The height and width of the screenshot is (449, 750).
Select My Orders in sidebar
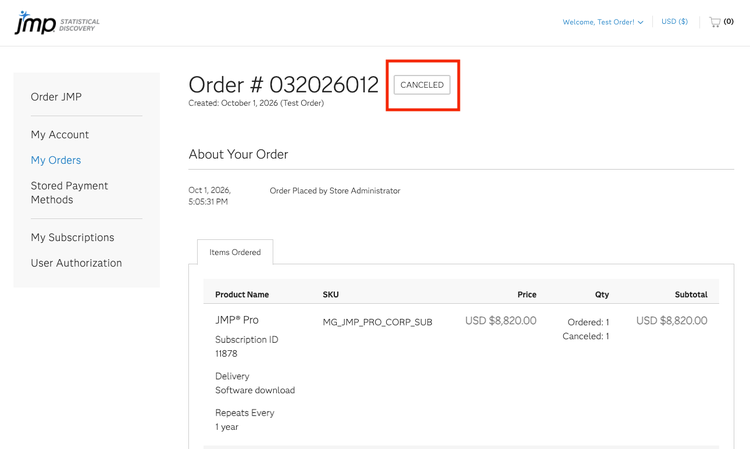click(x=56, y=160)
